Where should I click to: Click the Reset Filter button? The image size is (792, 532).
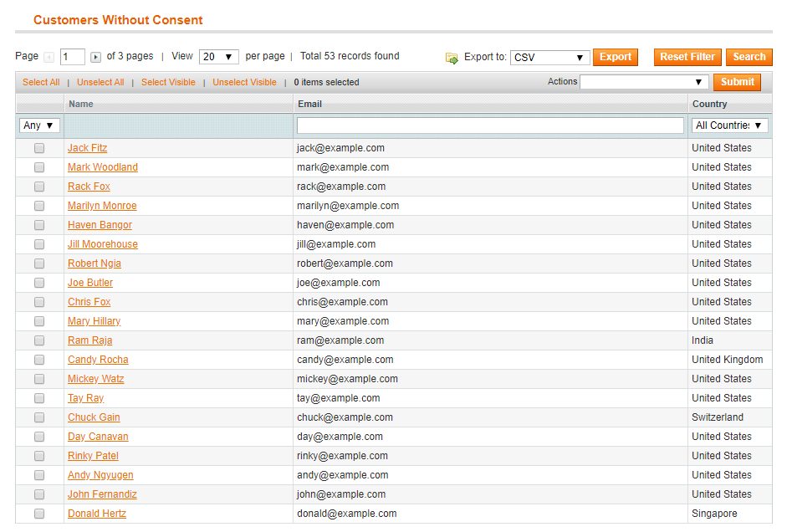click(687, 57)
